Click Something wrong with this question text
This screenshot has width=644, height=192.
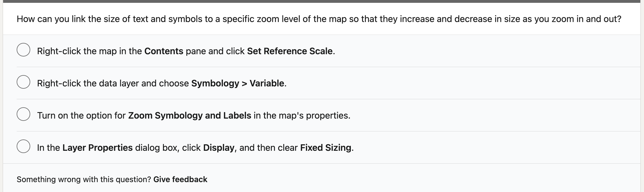pyautogui.click(x=83, y=179)
